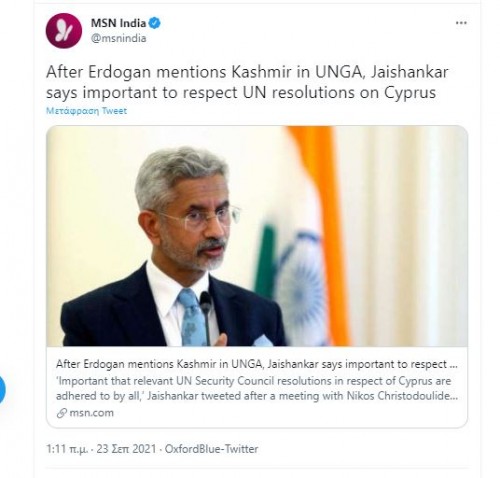The width and height of the screenshot is (500, 478).
Task: Open the msn.com domain link
Action: [x=91, y=413]
